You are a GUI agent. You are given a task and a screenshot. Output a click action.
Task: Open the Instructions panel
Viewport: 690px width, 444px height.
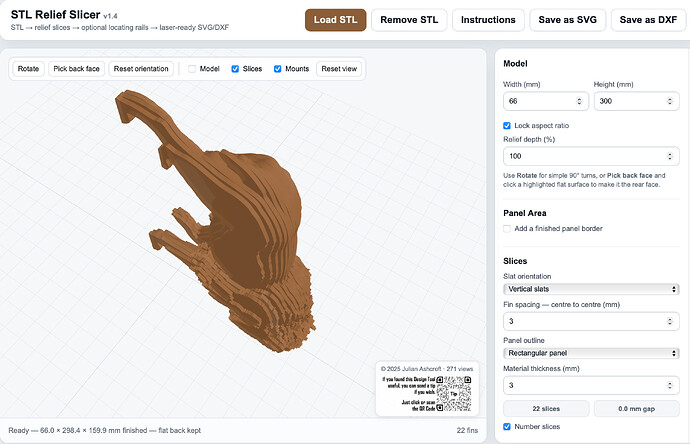pyautogui.click(x=488, y=20)
